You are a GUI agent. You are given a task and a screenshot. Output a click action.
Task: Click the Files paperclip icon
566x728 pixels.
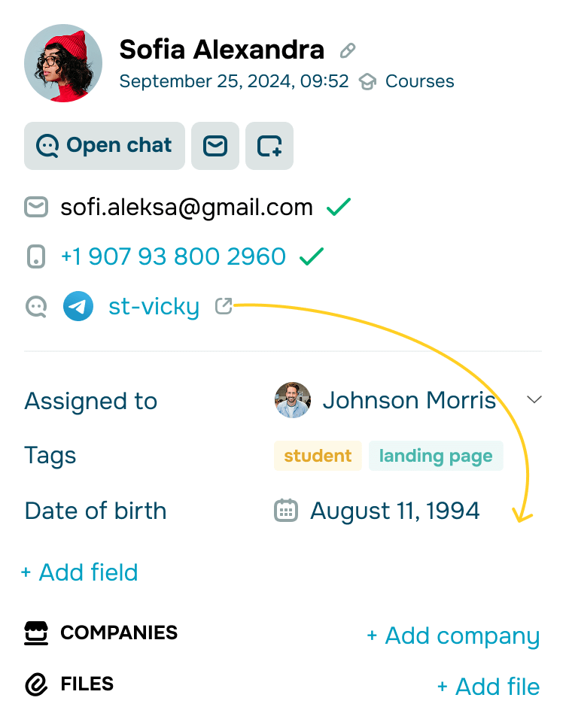click(35, 684)
